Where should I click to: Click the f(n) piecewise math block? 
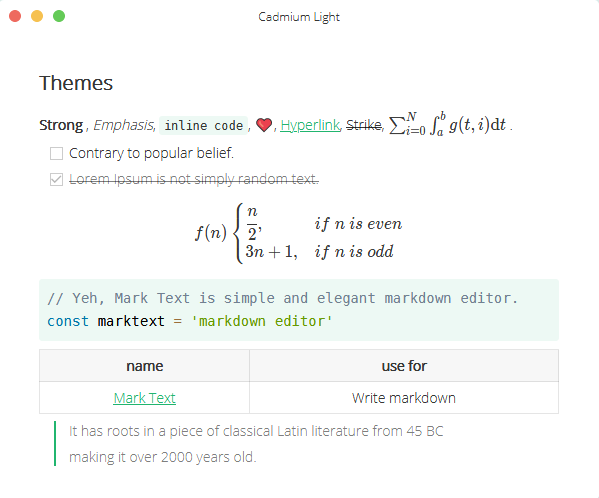tap(299, 233)
